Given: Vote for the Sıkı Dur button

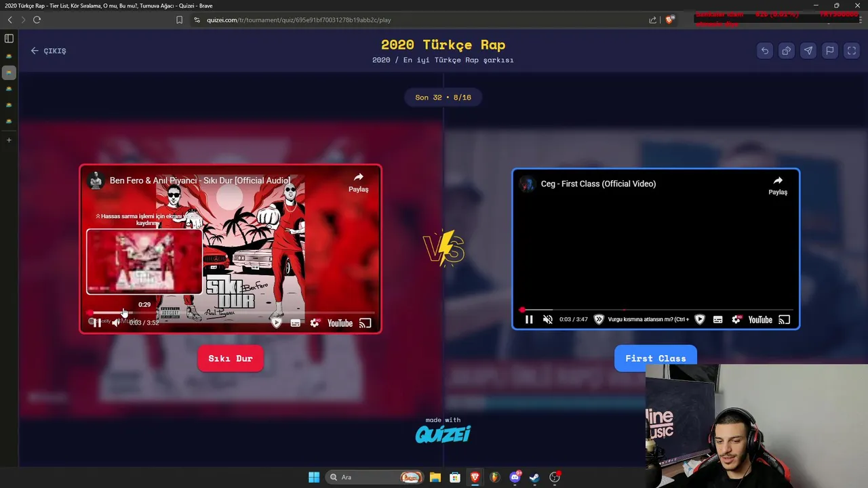Looking at the screenshot, I should coord(231,359).
